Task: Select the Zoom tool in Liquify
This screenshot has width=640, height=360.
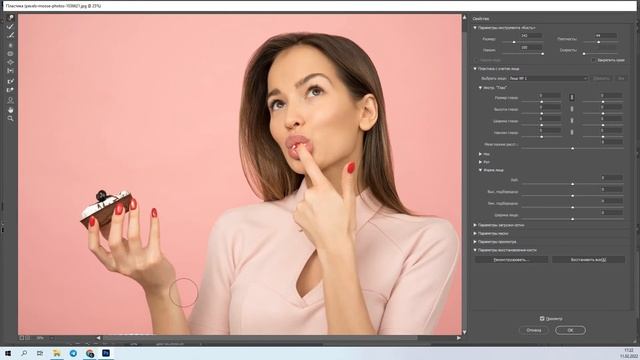Action: tap(11, 119)
